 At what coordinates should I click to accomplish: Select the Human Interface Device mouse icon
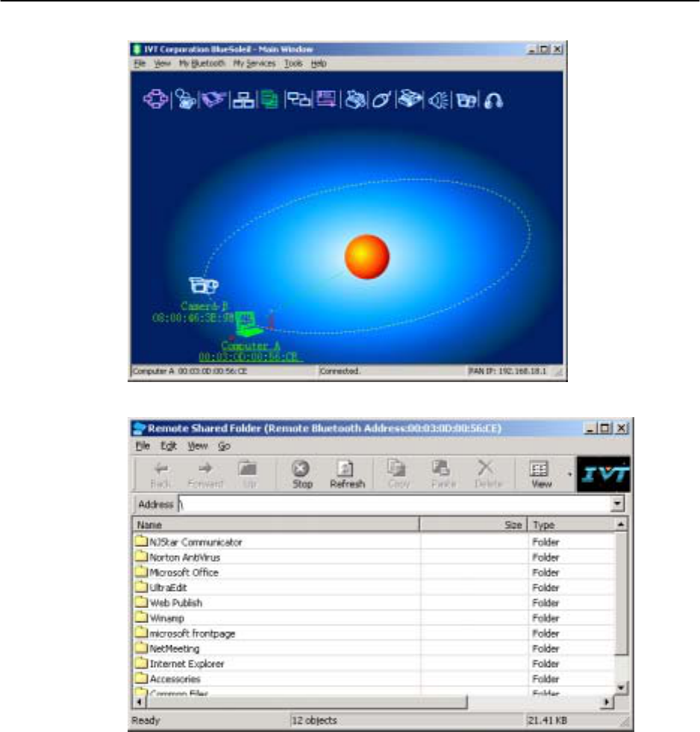381,100
